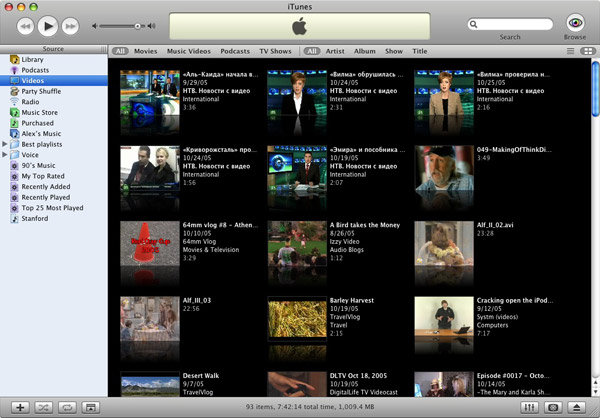Filter videos by TV Shows
The width and height of the screenshot is (600, 418).
coord(275,51)
